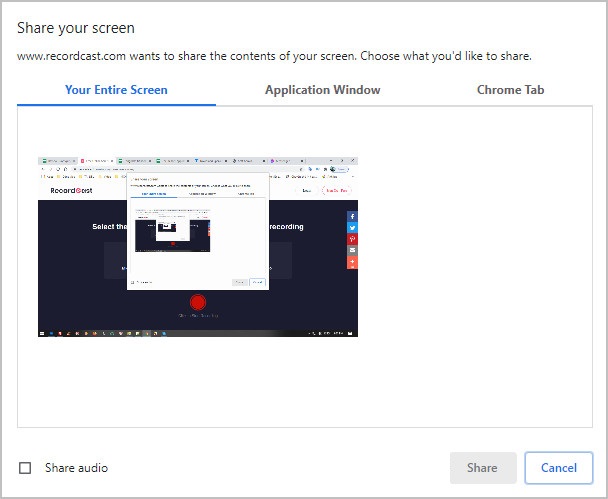Click the Windows Start icon in preview taskbar

tap(42, 332)
